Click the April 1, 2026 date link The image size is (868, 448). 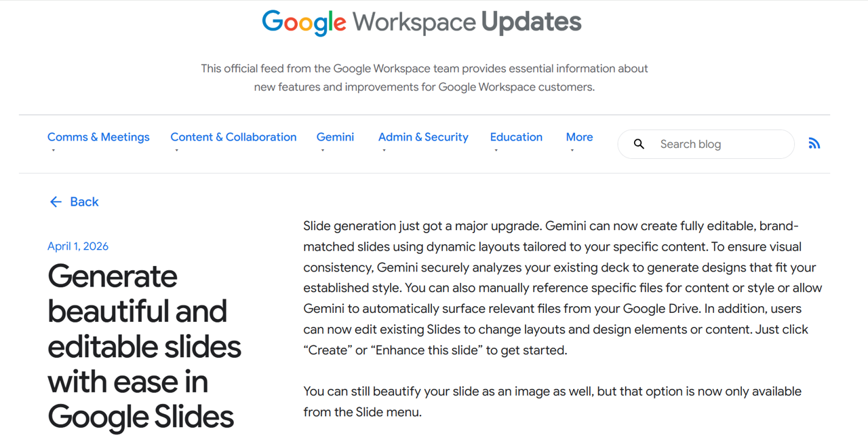[78, 246]
